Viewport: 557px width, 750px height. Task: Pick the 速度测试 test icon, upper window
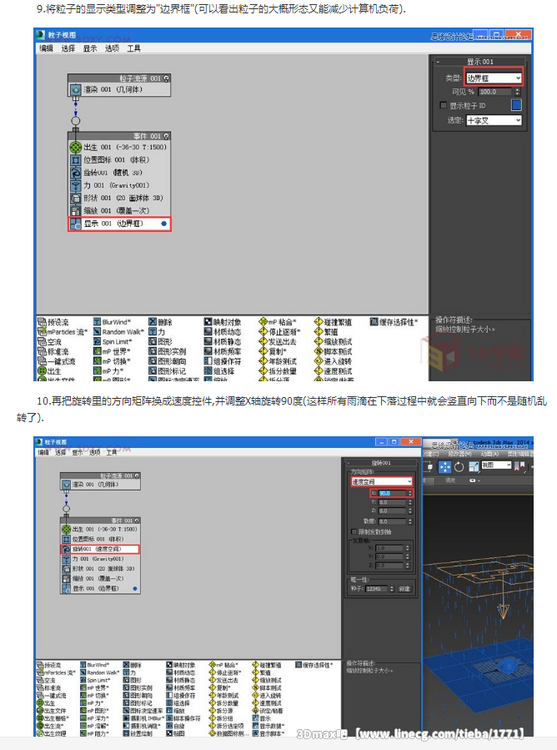pyautogui.click(x=318, y=371)
